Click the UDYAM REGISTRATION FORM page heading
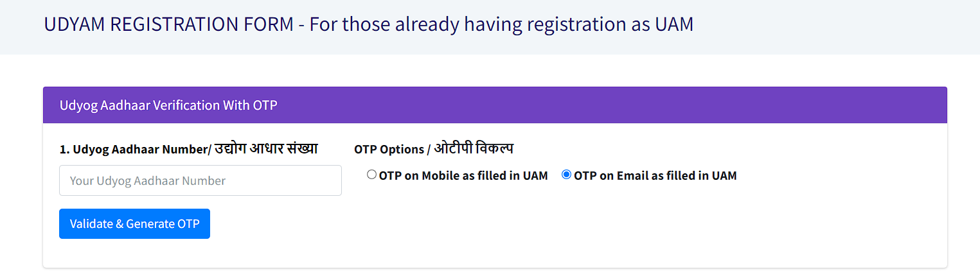The image size is (980, 278). pyautogui.click(x=369, y=24)
